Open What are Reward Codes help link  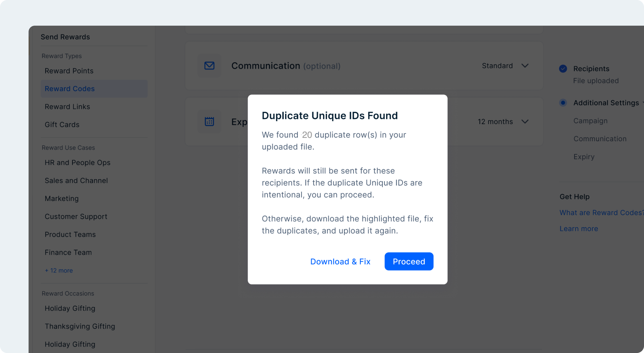coord(602,213)
